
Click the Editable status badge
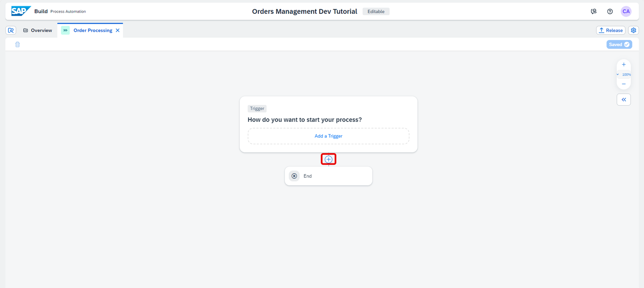pyautogui.click(x=376, y=12)
